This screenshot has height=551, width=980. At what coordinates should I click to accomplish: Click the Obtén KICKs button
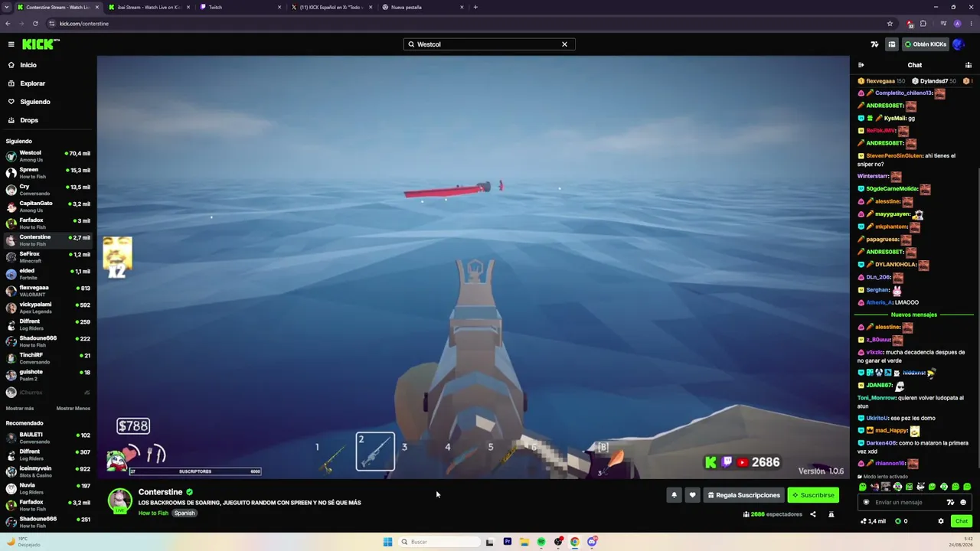925,44
